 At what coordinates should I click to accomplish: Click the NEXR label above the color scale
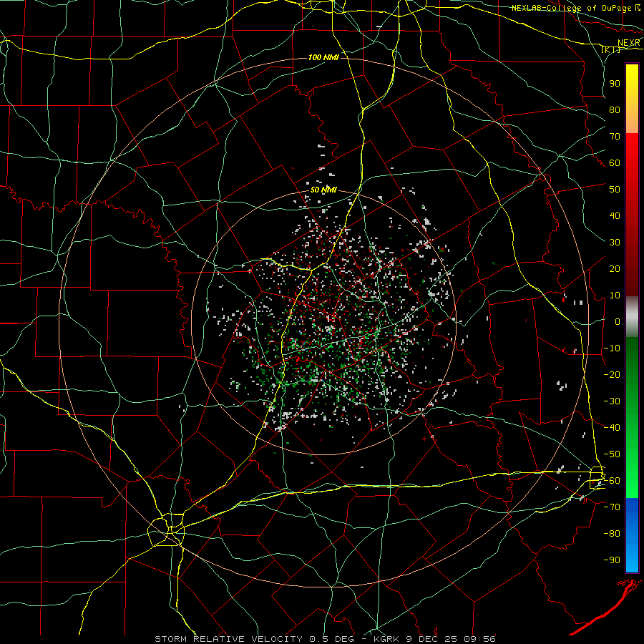pos(628,43)
